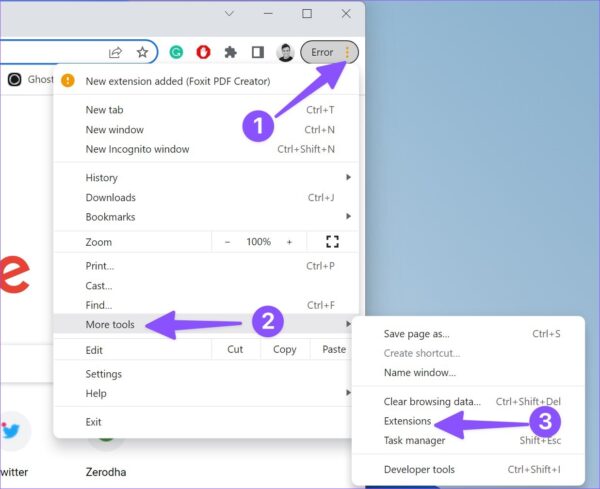Expand the Help submenu arrow
This screenshot has width=600, height=489.
coord(348,393)
